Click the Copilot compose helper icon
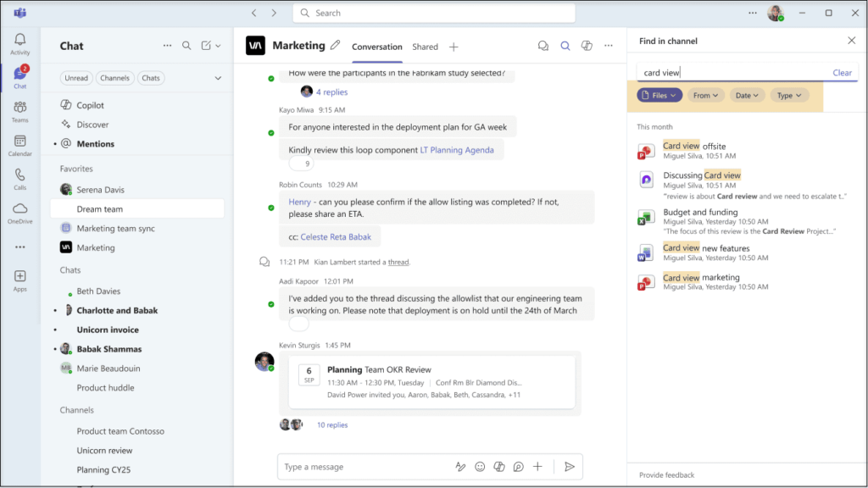This screenshot has width=868, height=488. [499, 467]
